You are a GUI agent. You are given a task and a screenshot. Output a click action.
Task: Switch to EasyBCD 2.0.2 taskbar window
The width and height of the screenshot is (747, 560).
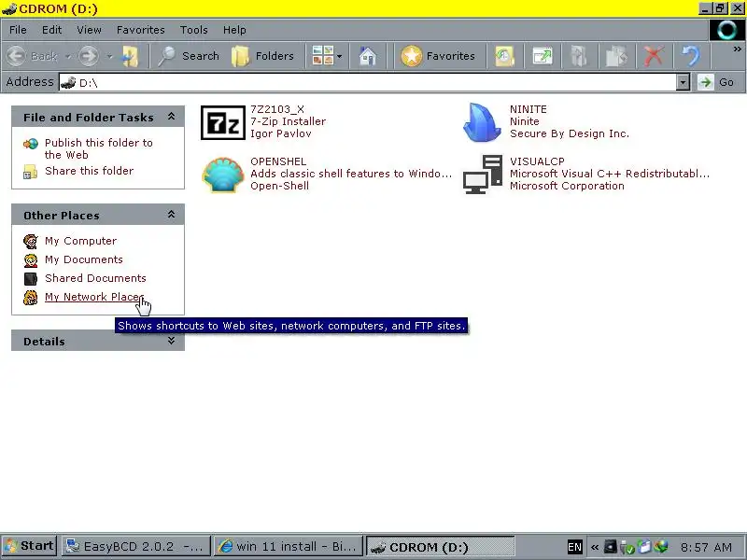(x=135, y=546)
